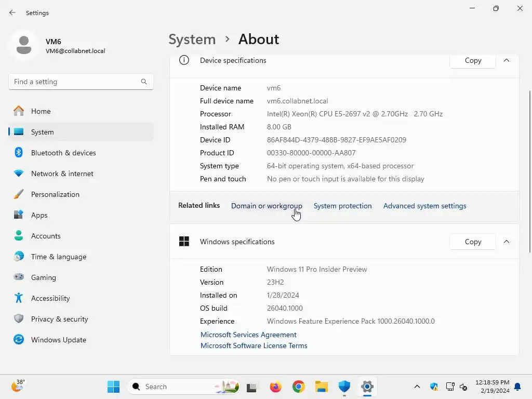Click the taskbar Search box
The width and height of the screenshot is (532, 399).
(184, 387)
